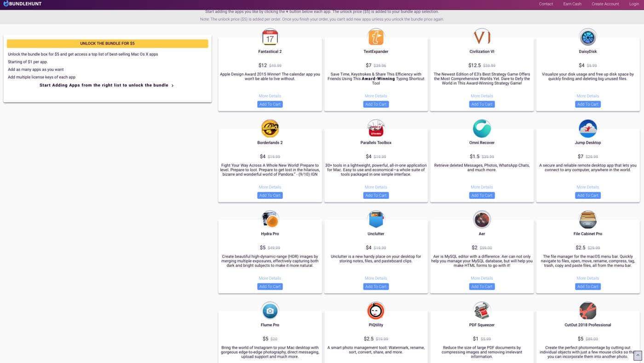Open More Details for Jump Desktop
The width and height of the screenshot is (644, 363).
tap(588, 187)
